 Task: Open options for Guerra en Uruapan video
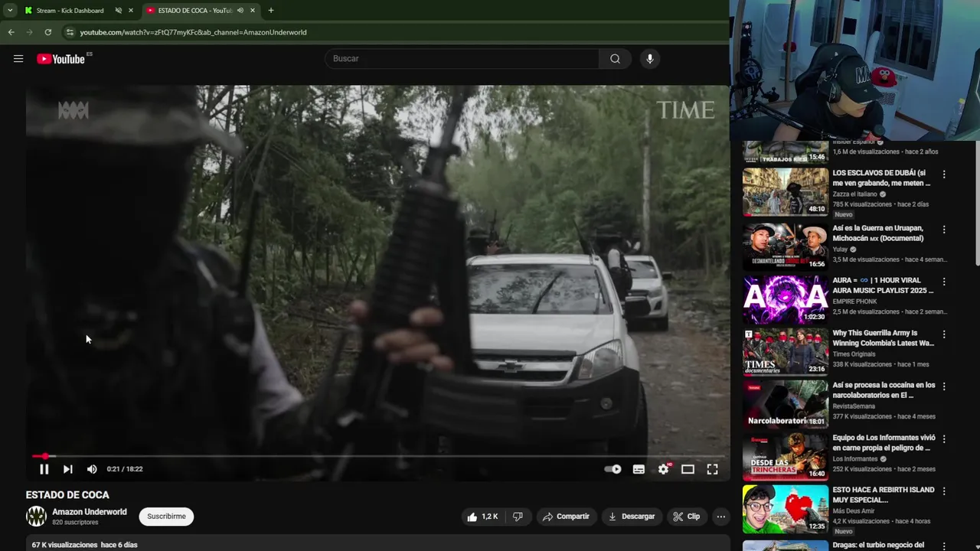[x=944, y=230]
